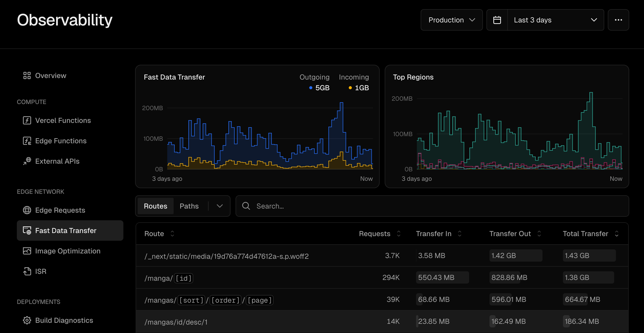Viewport: 644px width, 333px height.
Task: Click the External APIs icon
Action: click(x=27, y=161)
